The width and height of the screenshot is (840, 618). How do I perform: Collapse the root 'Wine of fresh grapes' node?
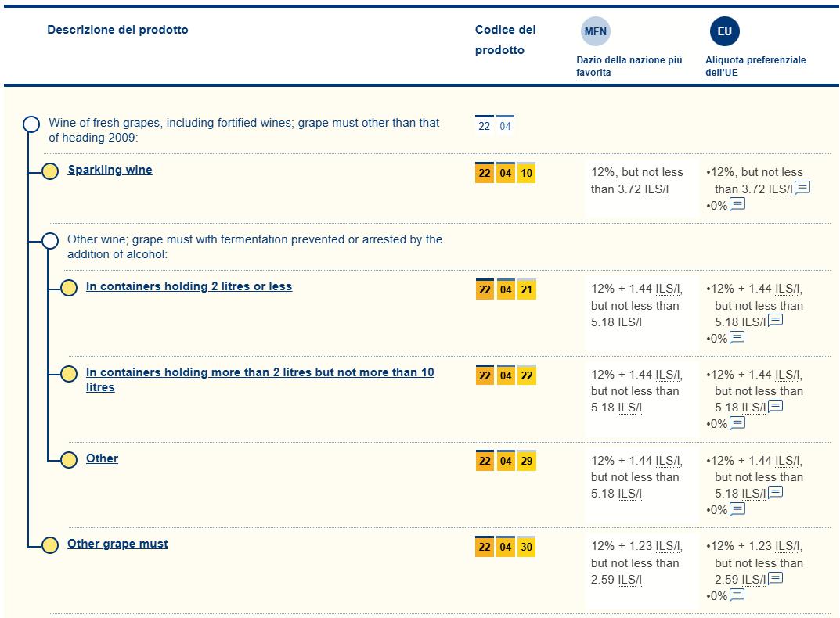pyautogui.click(x=31, y=124)
